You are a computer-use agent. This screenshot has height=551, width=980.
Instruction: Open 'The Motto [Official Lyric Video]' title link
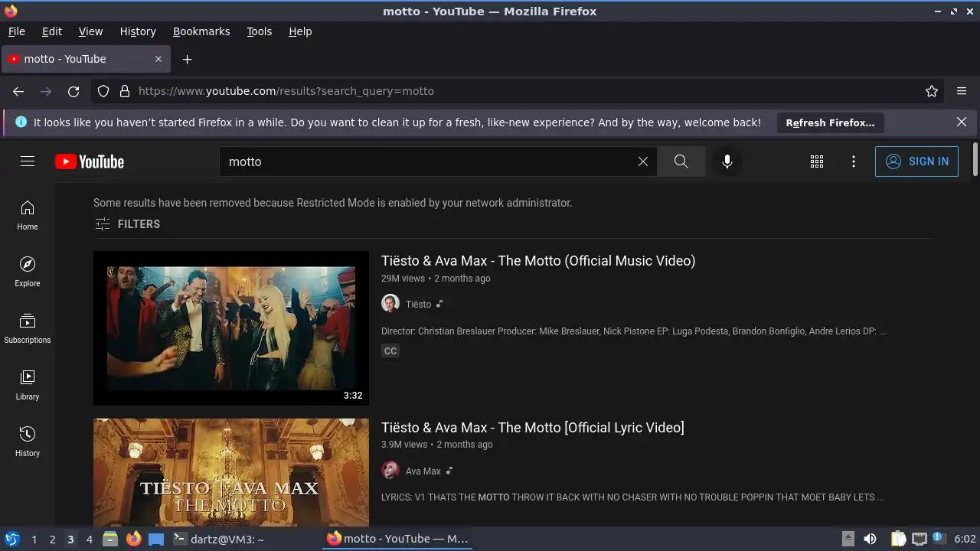(x=533, y=428)
